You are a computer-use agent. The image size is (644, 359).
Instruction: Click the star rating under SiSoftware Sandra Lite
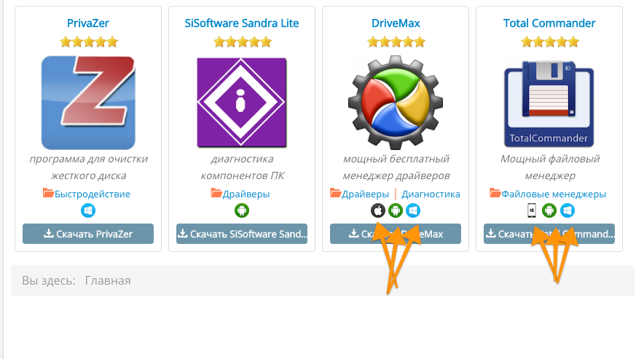[x=243, y=42]
